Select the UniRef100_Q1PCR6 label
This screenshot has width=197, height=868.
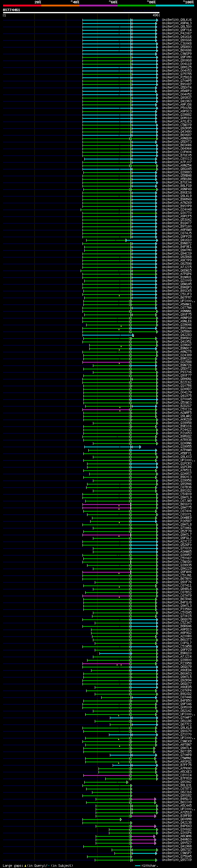pyautogui.click(x=176, y=467)
